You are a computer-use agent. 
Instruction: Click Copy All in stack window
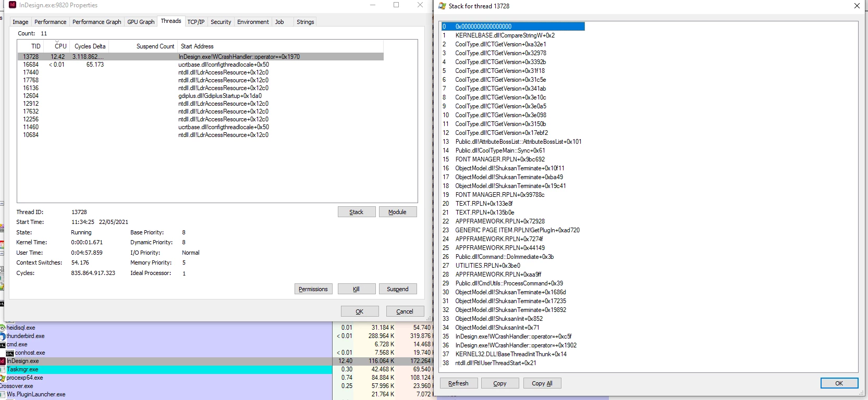542,383
